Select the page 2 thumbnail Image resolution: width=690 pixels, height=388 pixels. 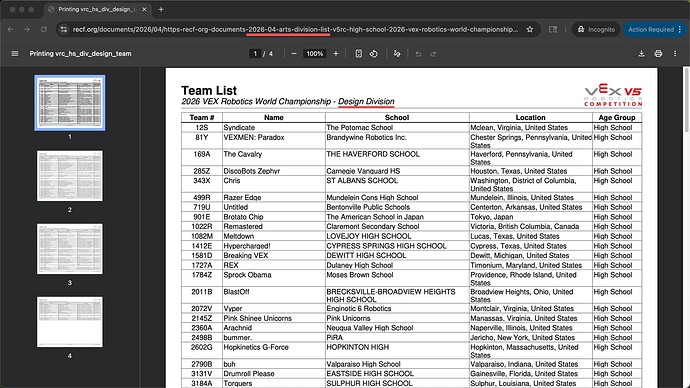(70, 176)
